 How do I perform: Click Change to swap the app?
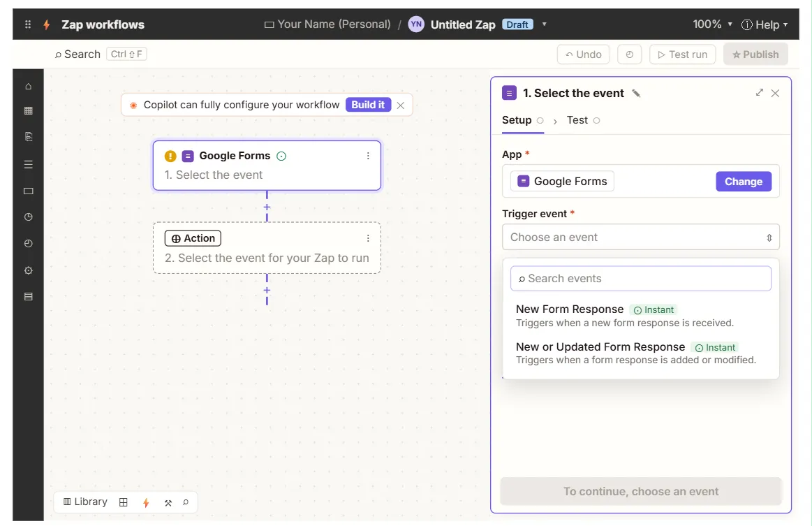[743, 182]
